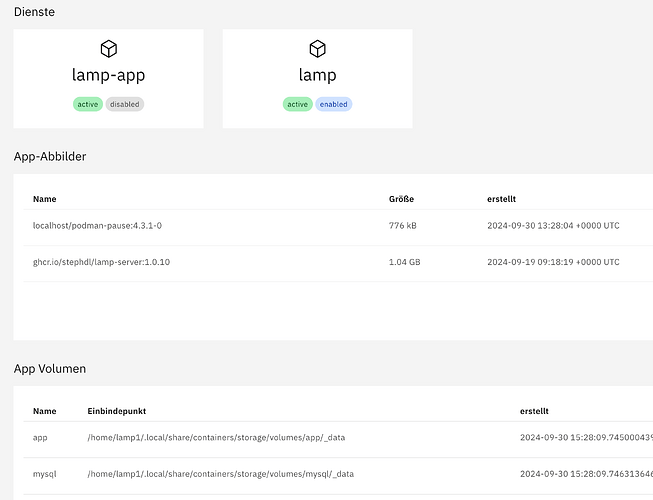This screenshot has height=500, width=653.
Task: Click the cube icon above lamp-app
Action: click(x=108, y=49)
